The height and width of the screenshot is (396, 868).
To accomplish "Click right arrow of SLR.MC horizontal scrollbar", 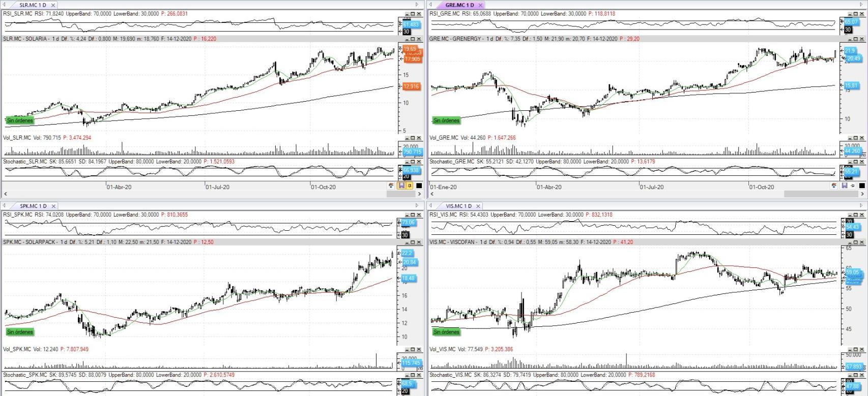I will 419,194.
